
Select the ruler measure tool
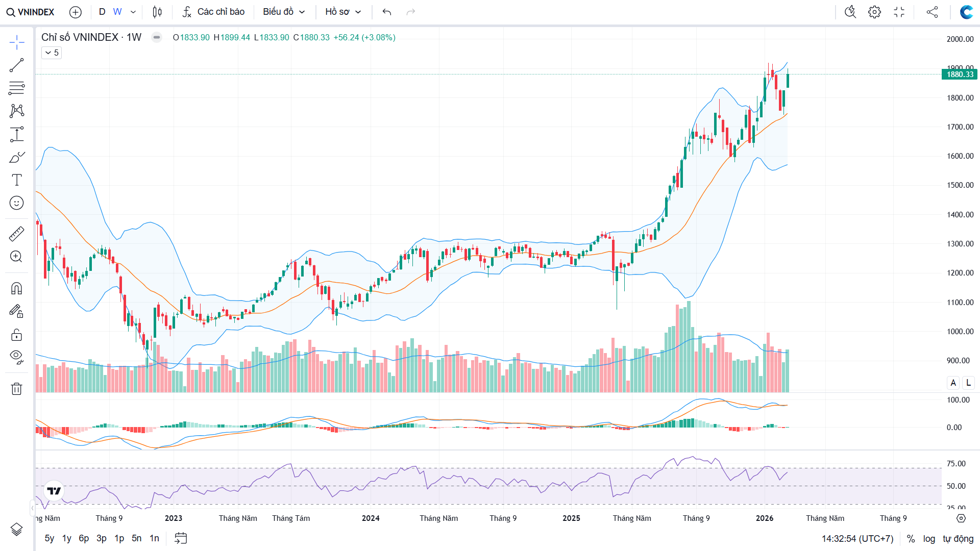click(x=16, y=234)
